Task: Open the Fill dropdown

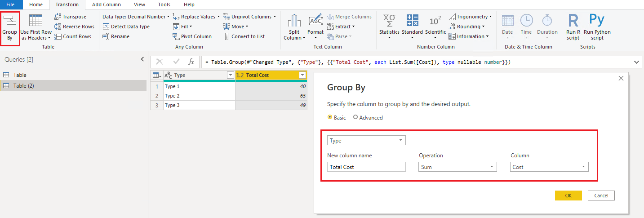Action: coord(182,27)
